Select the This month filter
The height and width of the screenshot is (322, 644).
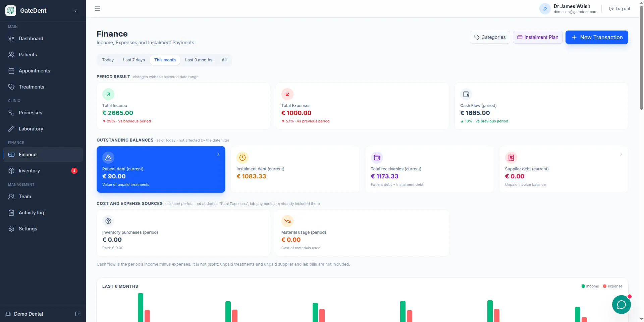[x=165, y=60]
